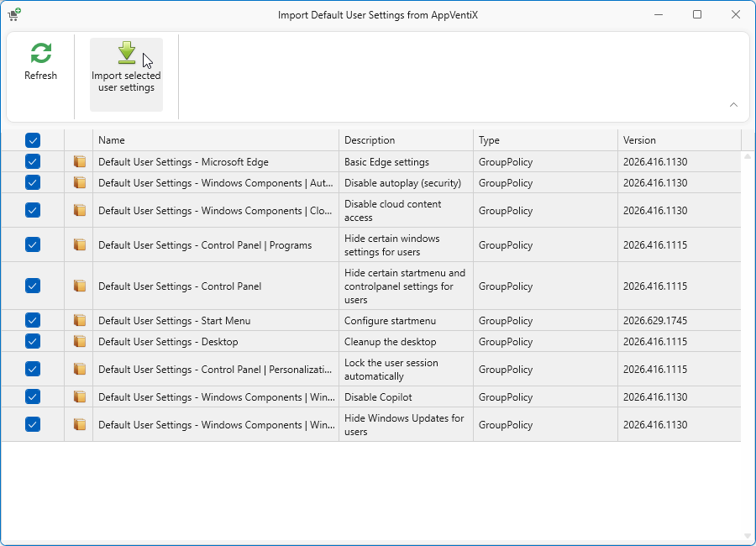Viewport: 756px width, 546px height.
Task: Sort by the Type column header
Action: 545,140
